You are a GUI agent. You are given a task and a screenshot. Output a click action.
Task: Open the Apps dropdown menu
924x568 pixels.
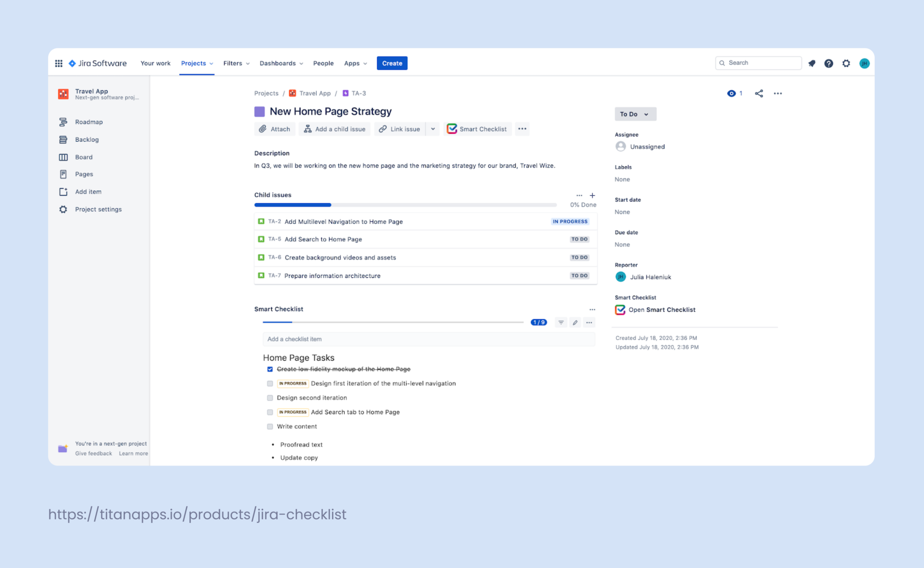coord(355,63)
